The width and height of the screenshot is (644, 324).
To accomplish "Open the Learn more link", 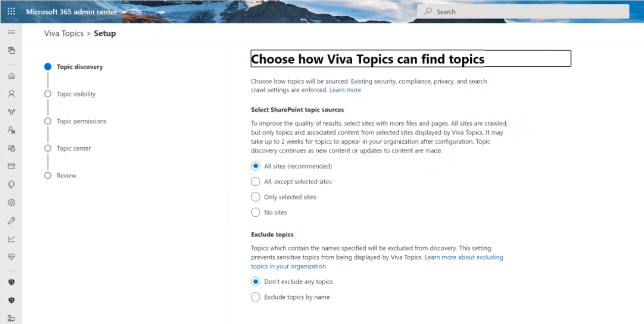I will [345, 90].
